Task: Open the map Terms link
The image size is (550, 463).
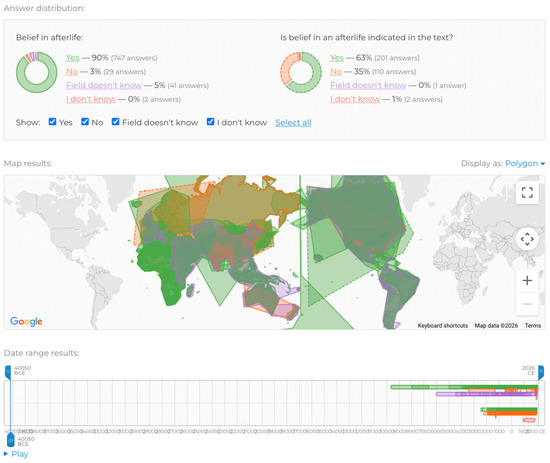Action: coord(533,326)
